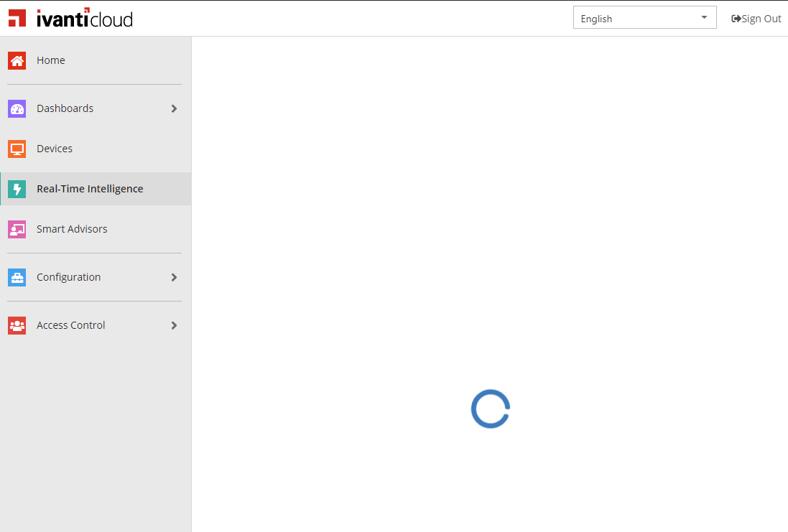This screenshot has height=532, width=788.
Task: Expand the Access Control submenu chevron
Action: point(173,325)
